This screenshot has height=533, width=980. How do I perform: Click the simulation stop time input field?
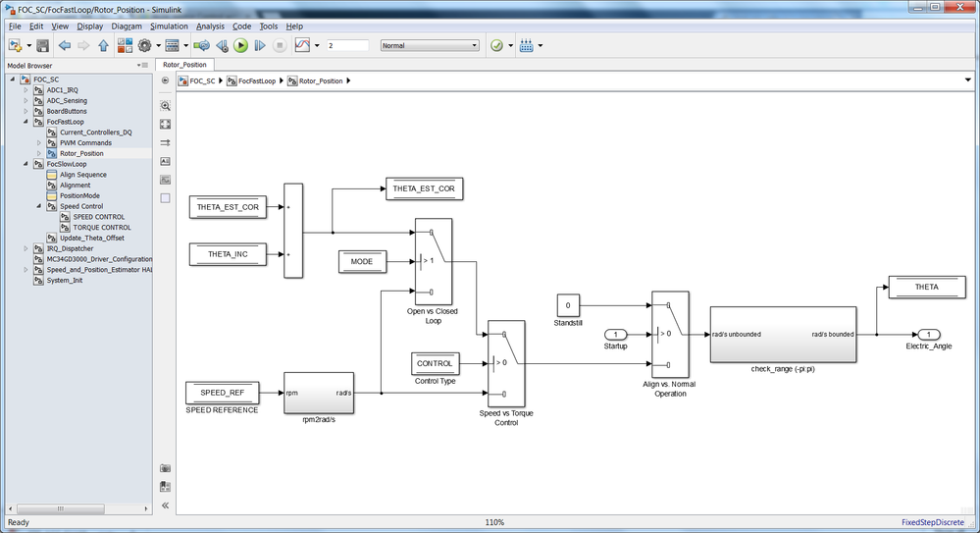coord(347,46)
